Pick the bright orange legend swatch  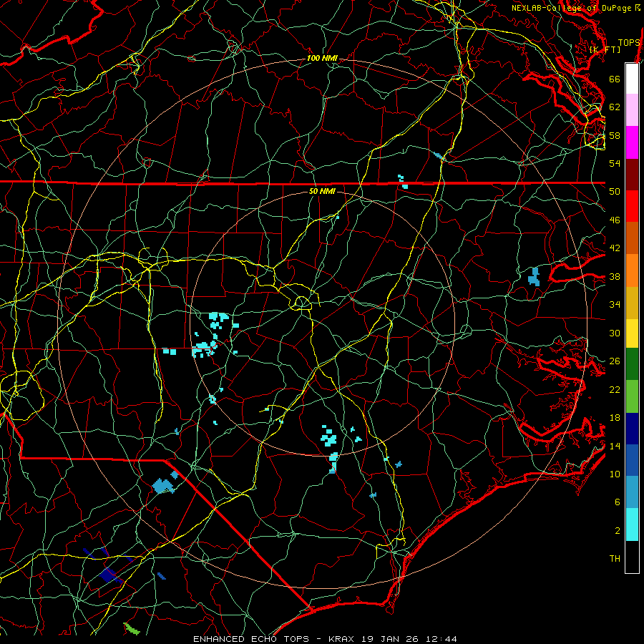coord(632,270)
